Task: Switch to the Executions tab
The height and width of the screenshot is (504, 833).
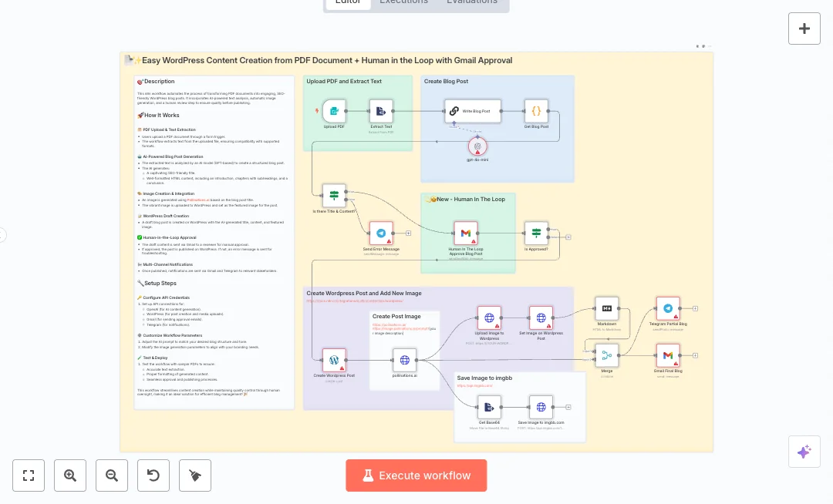Action: pos(403,2)
